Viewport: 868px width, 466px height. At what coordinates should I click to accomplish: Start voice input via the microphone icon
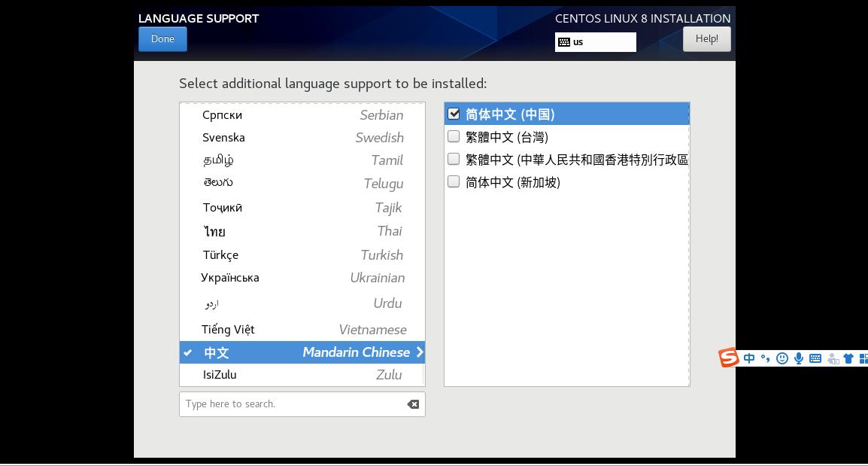point(799,358)
